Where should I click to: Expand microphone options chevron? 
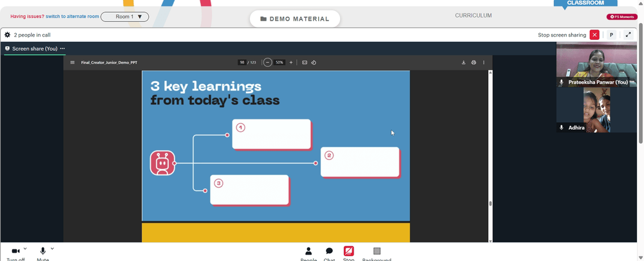coord(52,249)
